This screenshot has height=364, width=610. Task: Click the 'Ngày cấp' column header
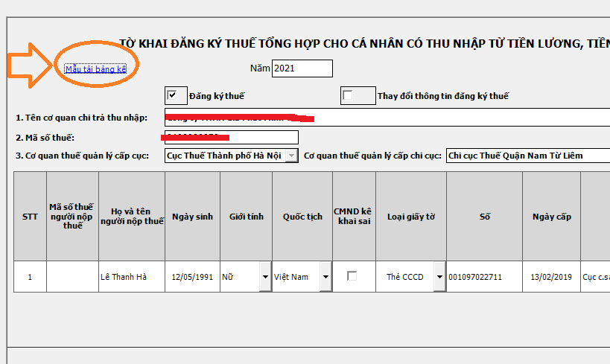[x=552, y=216]
